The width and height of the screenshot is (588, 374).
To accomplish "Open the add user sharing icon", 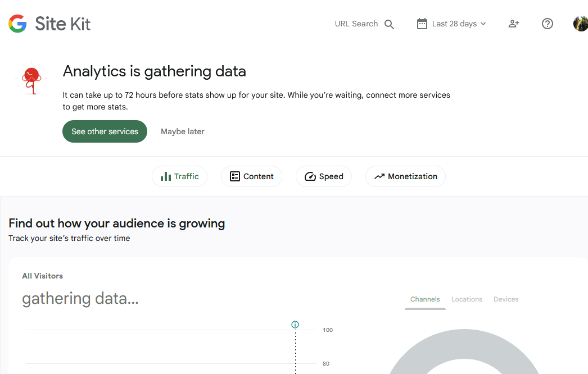I will point(513,24).
